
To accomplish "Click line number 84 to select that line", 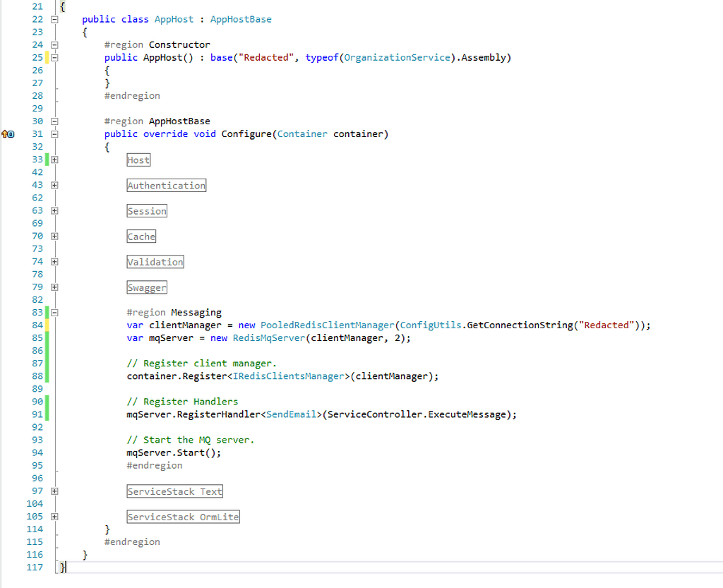I will point(37,325).
